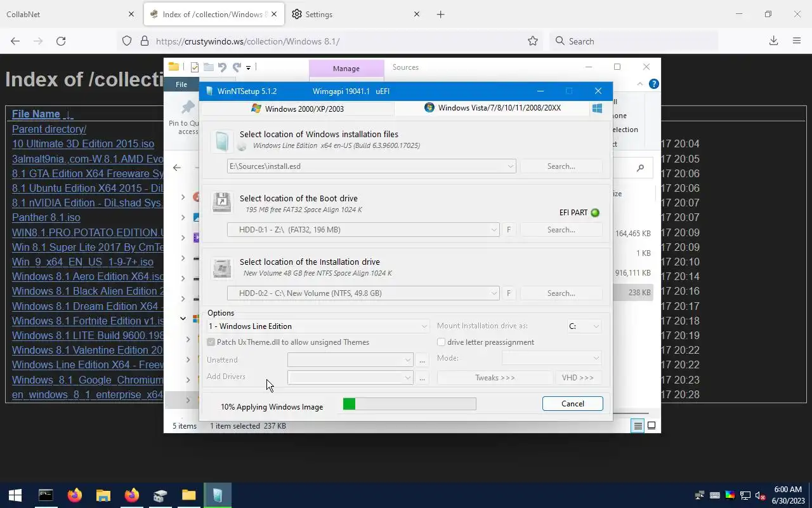Click the Installation drive disk icon
The height and width of the screenshot is (508, 812).
(221, 267)
